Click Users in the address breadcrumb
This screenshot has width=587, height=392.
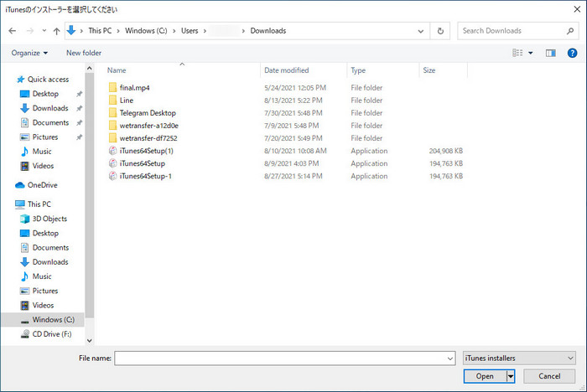click(x=190, y=31)
